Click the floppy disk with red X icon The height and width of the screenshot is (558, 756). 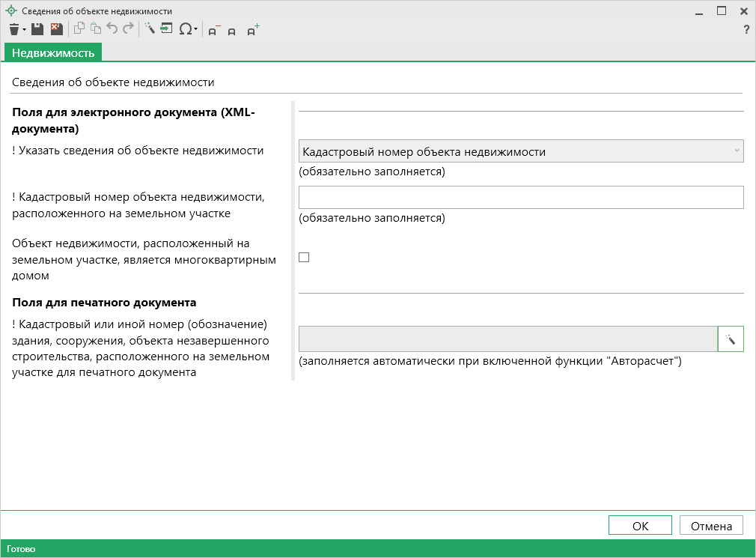click(x=56, y=29)
